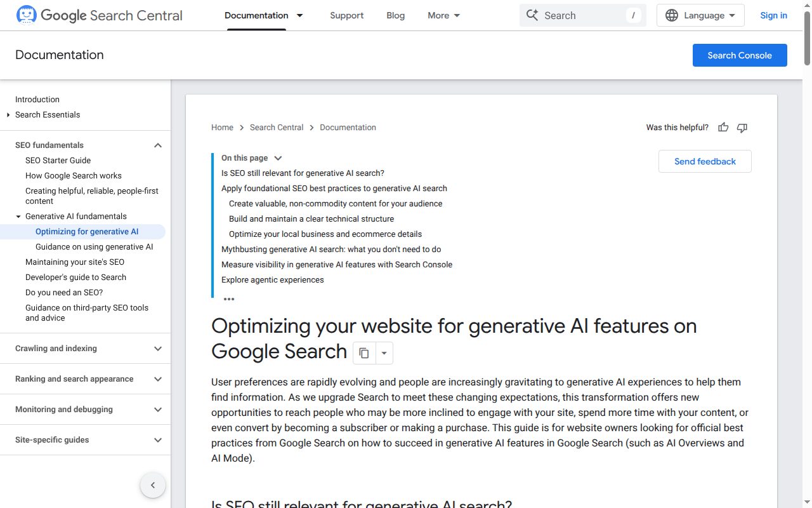Focus the Search input field
The image size is (812, 508).
[582, 15]
